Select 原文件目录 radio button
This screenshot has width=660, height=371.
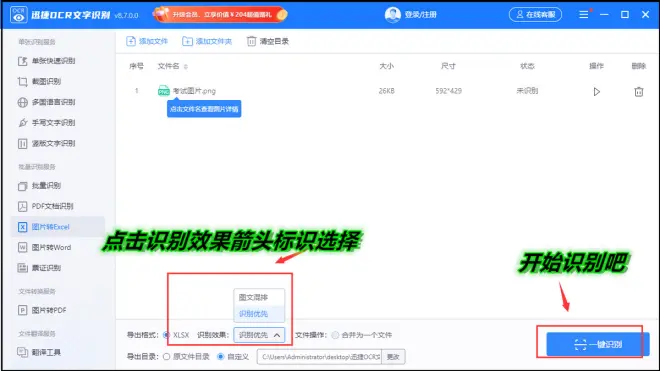(167, 357)
